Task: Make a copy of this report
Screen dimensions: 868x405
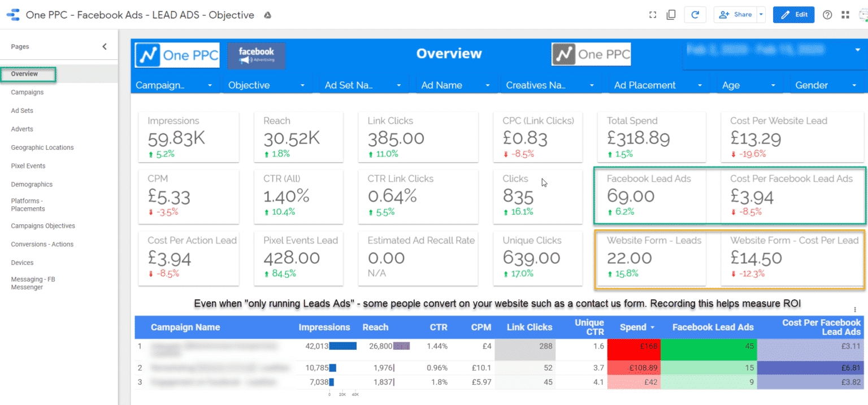Action: tap(671, 15)
